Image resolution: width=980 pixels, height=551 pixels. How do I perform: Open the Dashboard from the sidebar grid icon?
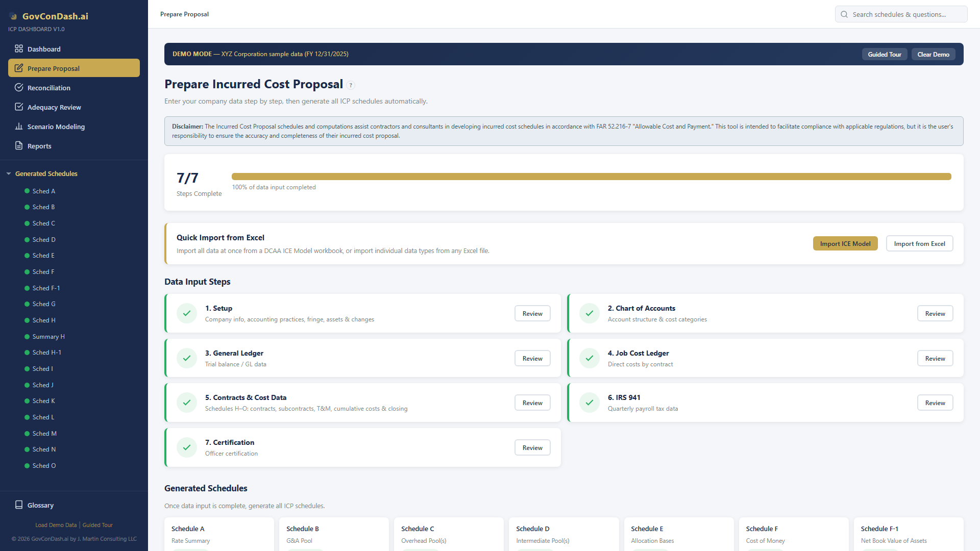coord(19,49)
